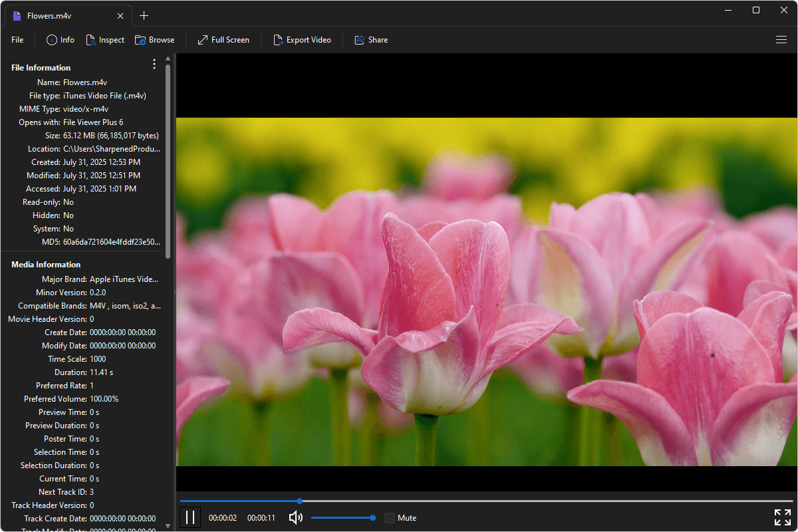The height and width of the screenshot is (532, 798).
Task: Open the File menu
Action: point(17,40)
